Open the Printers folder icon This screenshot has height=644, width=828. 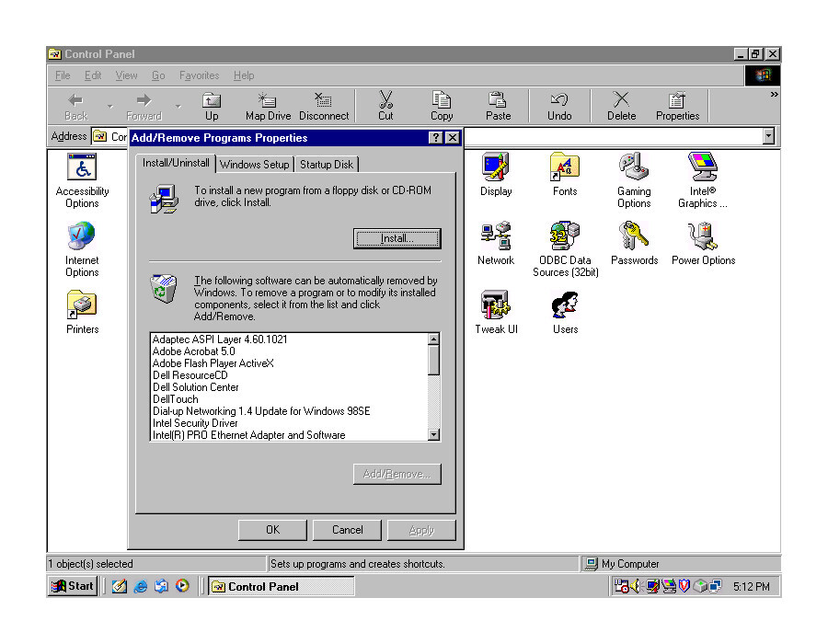(x=82, y=312)
